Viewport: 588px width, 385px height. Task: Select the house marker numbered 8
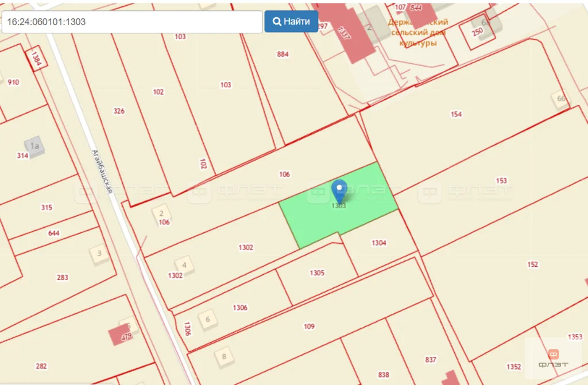coord(225,356)
